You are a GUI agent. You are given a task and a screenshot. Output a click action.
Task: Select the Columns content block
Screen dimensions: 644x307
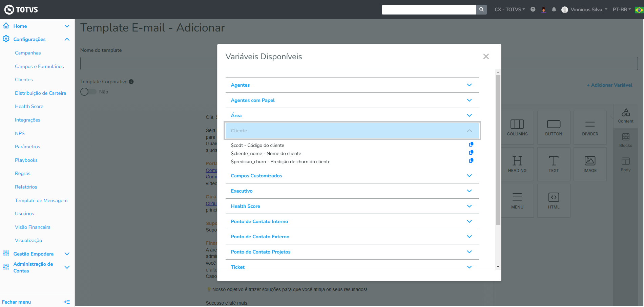[517, 128]
